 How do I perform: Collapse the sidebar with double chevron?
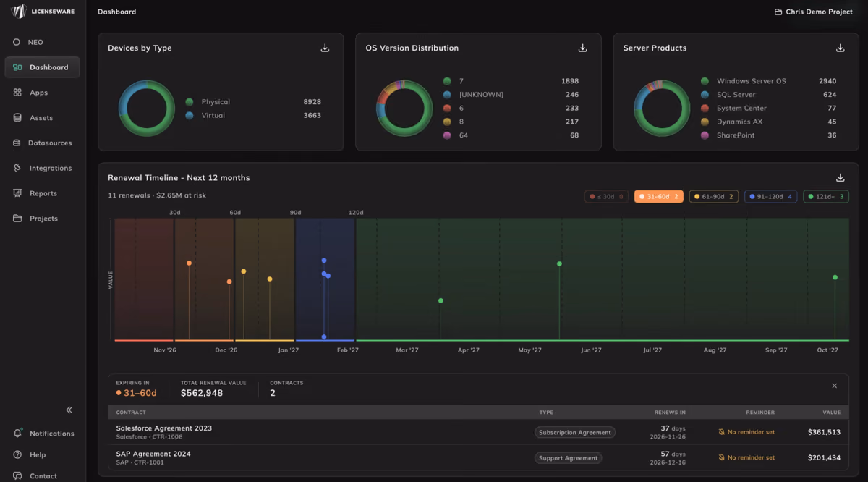click(69, 410)
